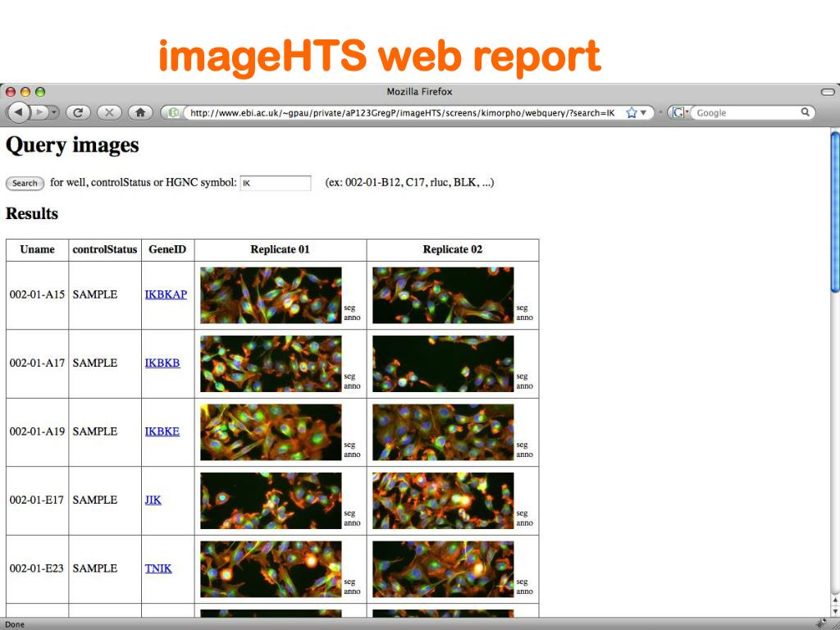Click 'seg' for JIK Replicate 01
The height and width of the screenshot is (630, 840).
[x=349, y=514]
